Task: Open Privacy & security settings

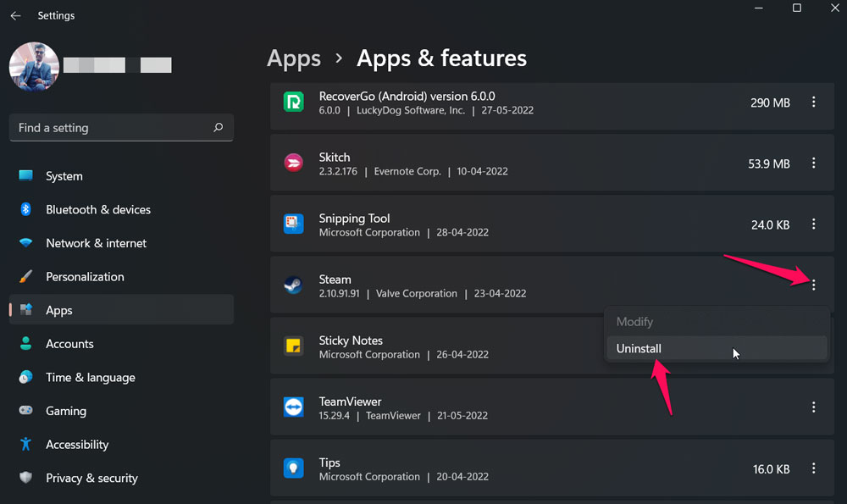Action: [x=121, y=478]
